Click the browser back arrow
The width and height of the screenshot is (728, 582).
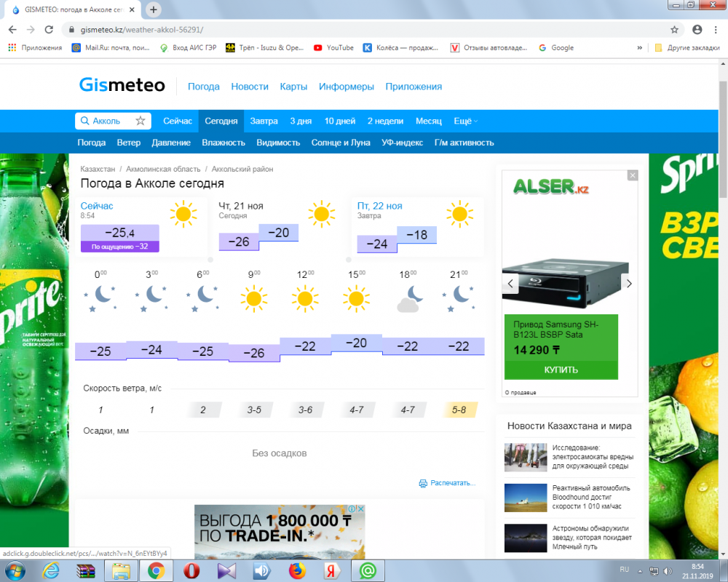[12, 30]
